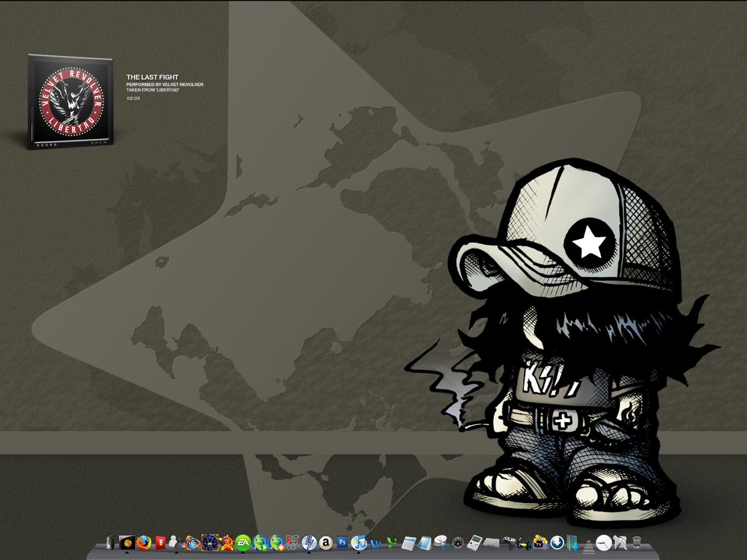Open the headphones audio app icon
747x560 pixels.
pos(525,543)
